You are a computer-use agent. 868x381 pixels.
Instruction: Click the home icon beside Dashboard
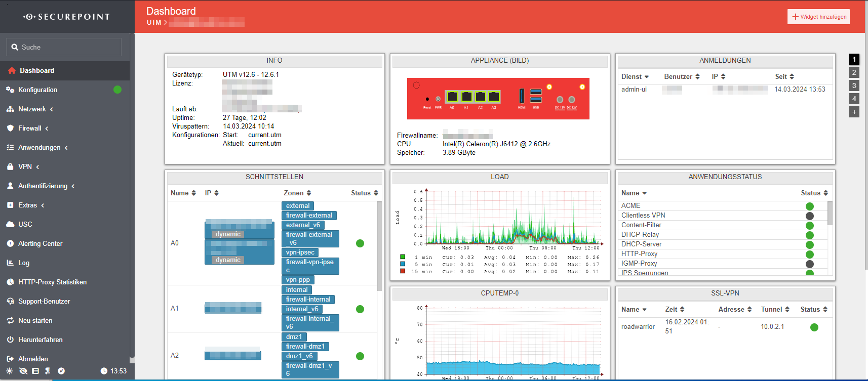pyautogui.click(x=12, y=71)
